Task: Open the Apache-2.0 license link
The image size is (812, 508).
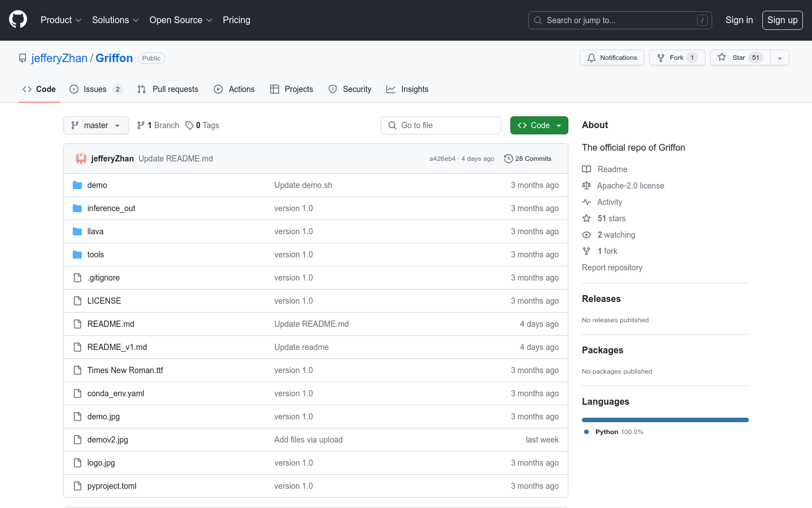Action: point(623,186)
